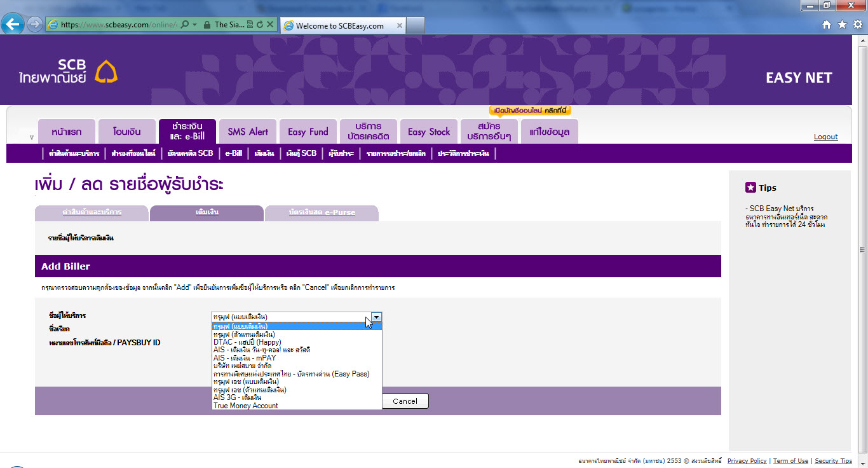Screen dimensions: 868x468
Task: Click the browser Forward arrow button
Action: [x=34, y=25]
